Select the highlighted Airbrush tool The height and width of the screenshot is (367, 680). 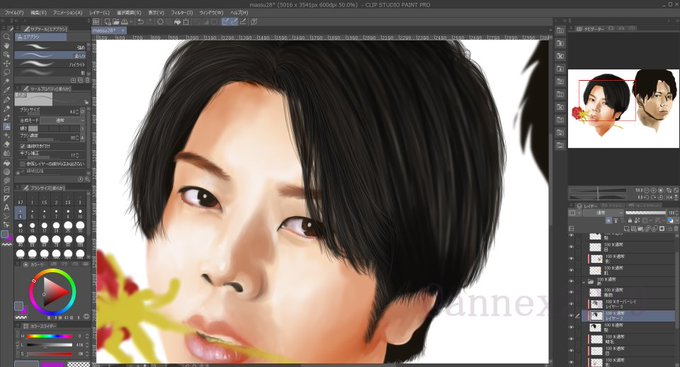pyautogui.click(x=7, y=126)
